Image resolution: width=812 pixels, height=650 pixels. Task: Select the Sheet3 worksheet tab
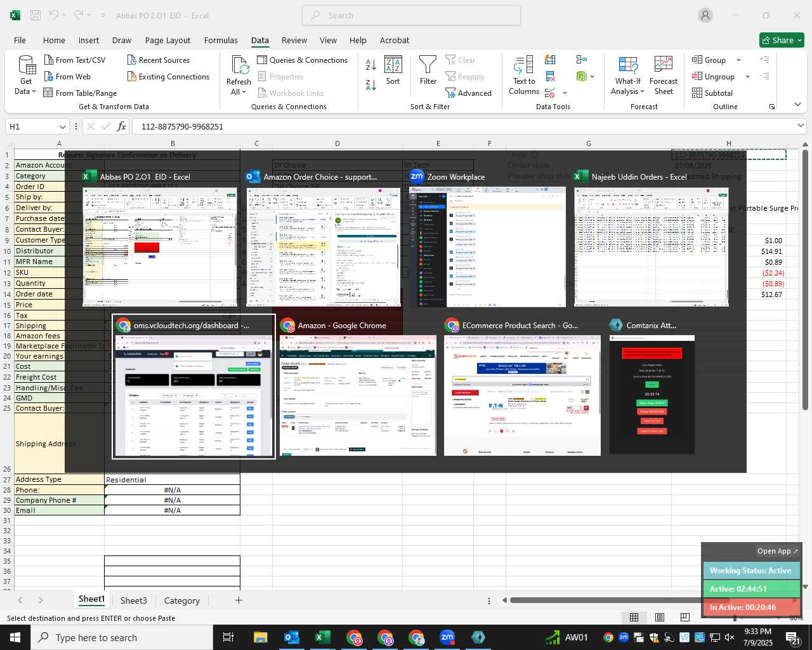[x=133, y=600]
